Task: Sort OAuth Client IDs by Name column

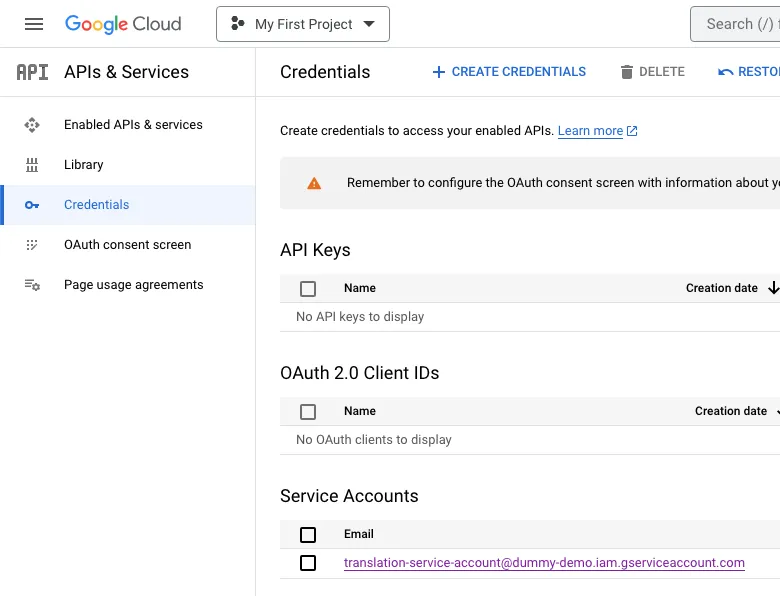Action: point(360,411)
